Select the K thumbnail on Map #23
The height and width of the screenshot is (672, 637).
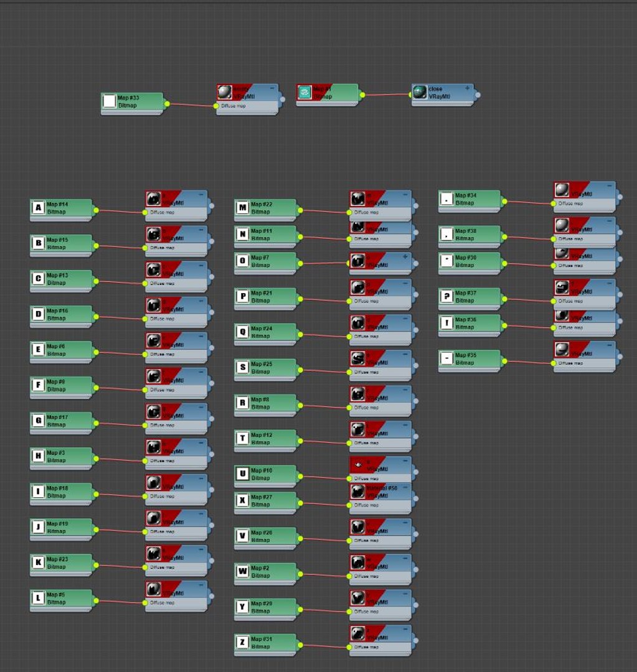coord(38,562)
